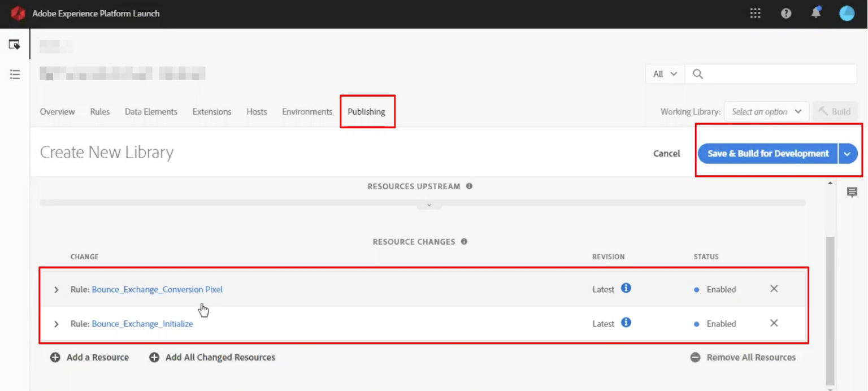Open the help question mark icon
The height and width of the screenshot is (391, 868).
786,14
